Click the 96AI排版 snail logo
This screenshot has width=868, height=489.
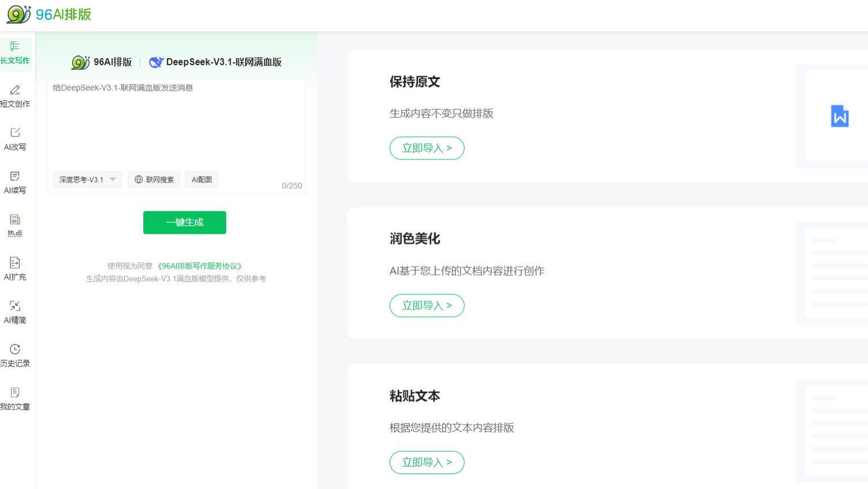(17, 14)
